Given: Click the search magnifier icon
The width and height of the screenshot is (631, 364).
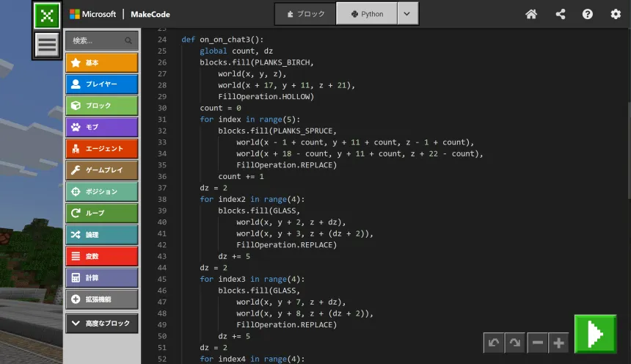Looking at the screenshot, I should click(x=128, y=40).
